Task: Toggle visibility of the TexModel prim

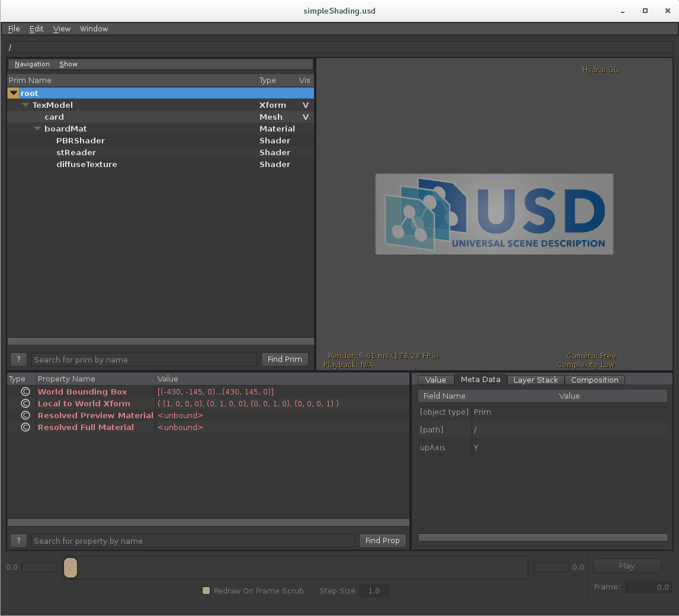Action: (305, 105)
